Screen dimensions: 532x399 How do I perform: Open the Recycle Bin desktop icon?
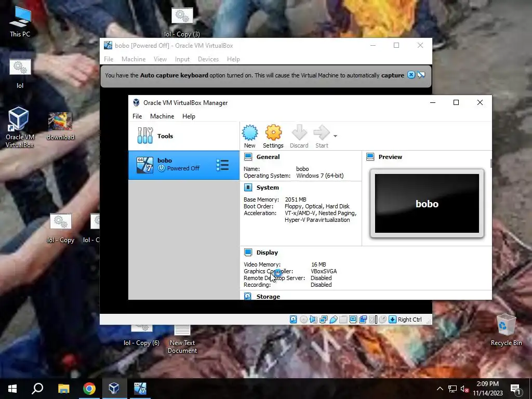506,330
